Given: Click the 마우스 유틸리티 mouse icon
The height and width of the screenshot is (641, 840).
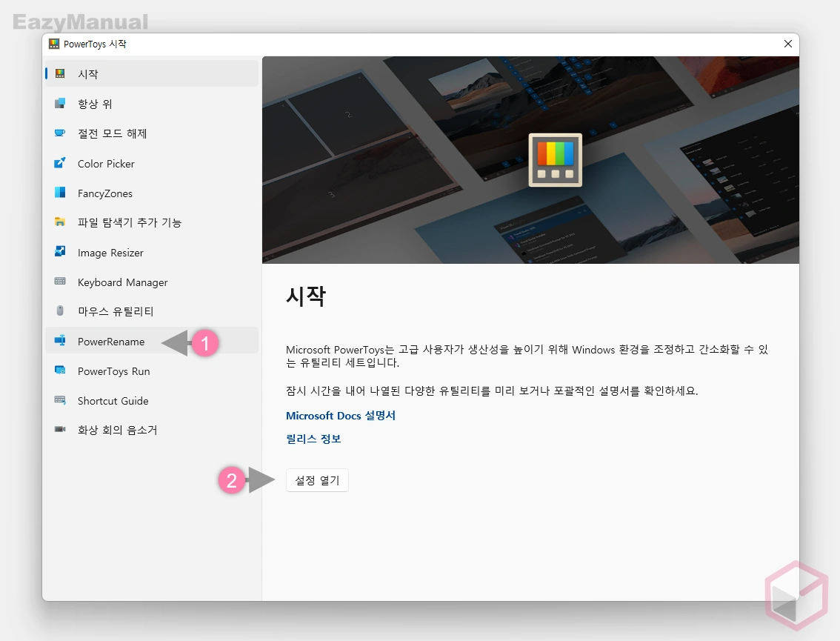Looking at the screenshot, I should point(60,310).
